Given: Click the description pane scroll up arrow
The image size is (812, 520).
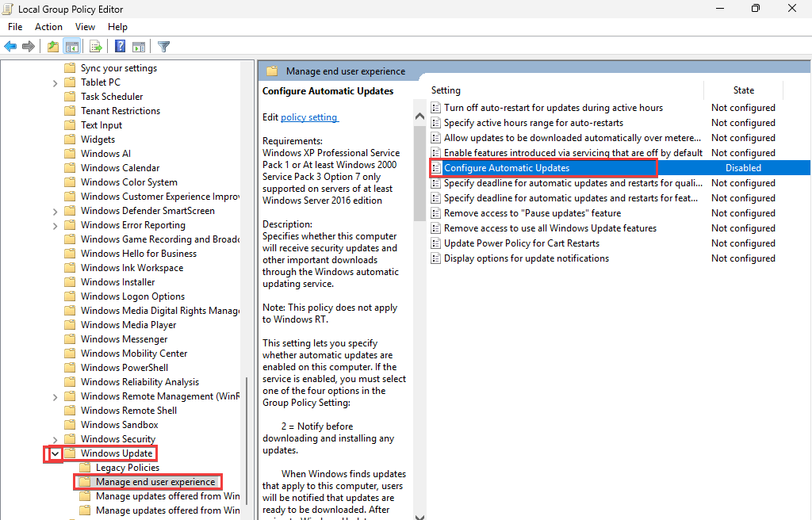Looking at the screenshot, I should pyautogui.click(x=420, y=117).
